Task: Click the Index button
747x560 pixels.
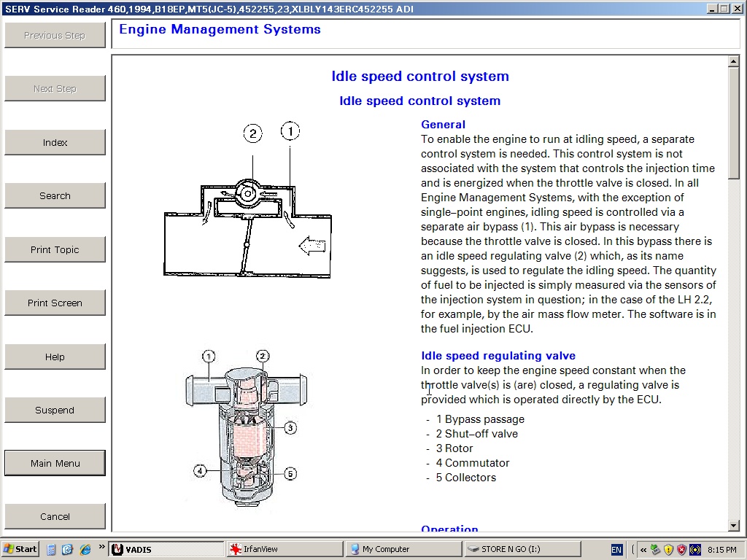Action: click(x=55, y=142)
